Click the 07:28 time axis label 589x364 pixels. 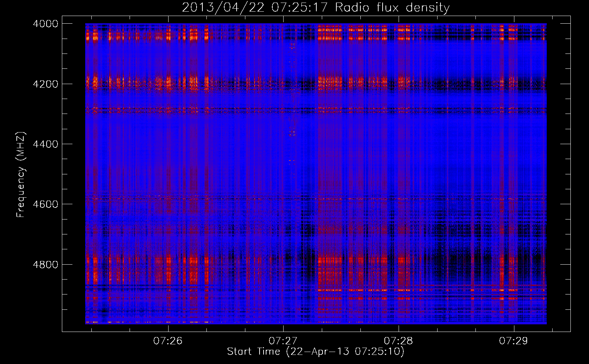point(398,341)
